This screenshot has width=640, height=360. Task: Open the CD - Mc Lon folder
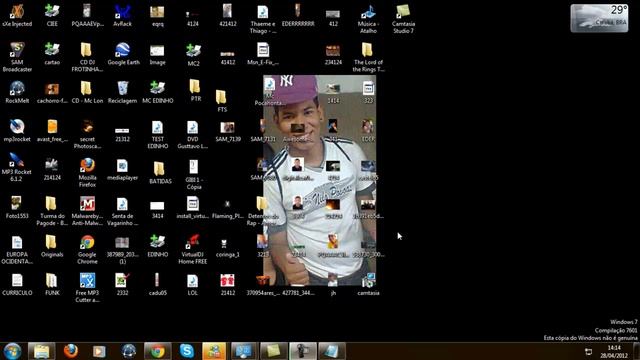pos(87,92)
